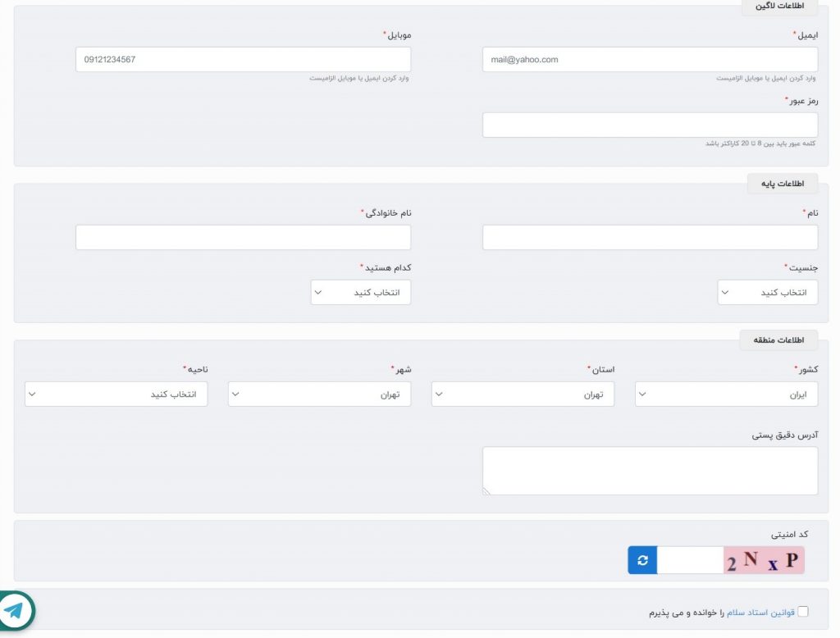Open the شهر city dropdown

pos(320,394)
